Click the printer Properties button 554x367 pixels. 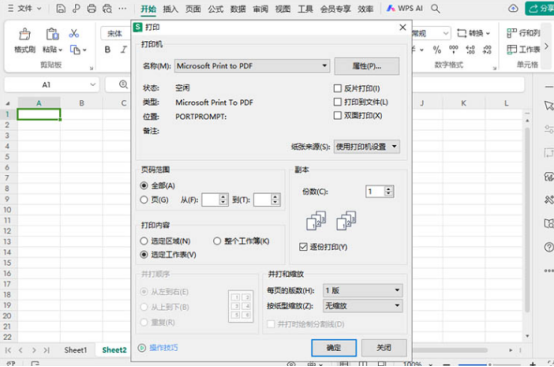367,66
